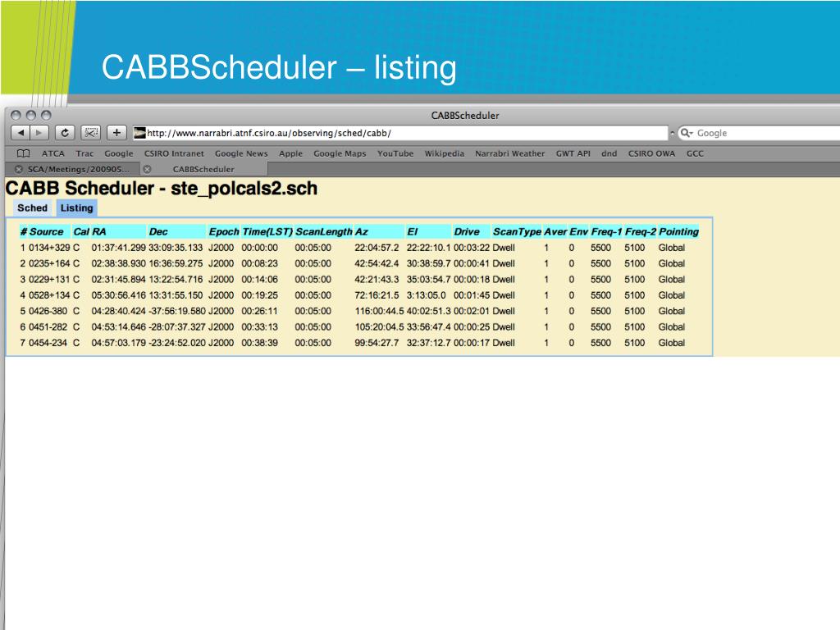
Task: Open the bookmarks book icon
Action: point(23,153)
